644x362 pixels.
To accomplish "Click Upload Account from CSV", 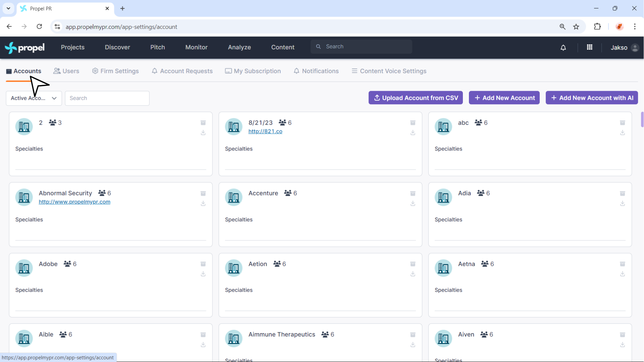I will (416, 98).
